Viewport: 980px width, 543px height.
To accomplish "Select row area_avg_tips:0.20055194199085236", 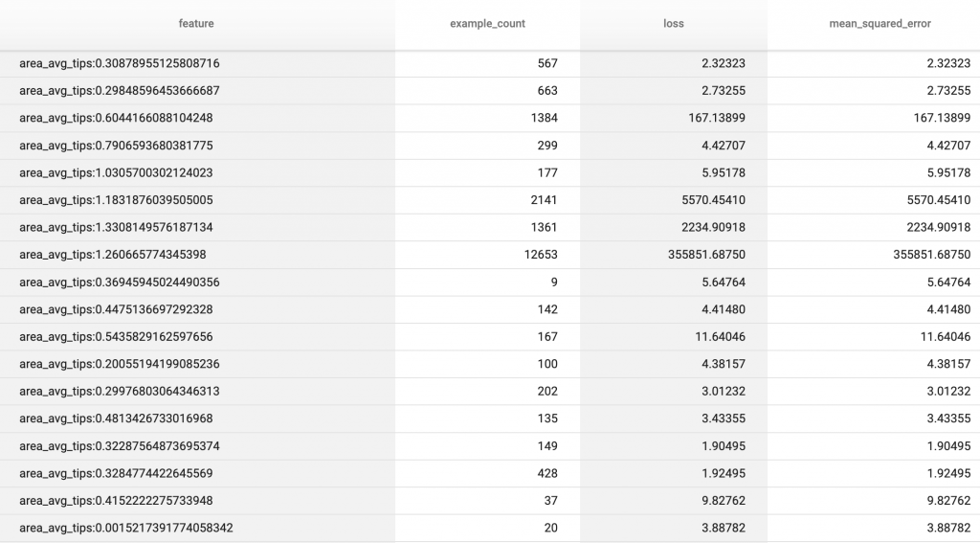I will click(x=490, y=364).
